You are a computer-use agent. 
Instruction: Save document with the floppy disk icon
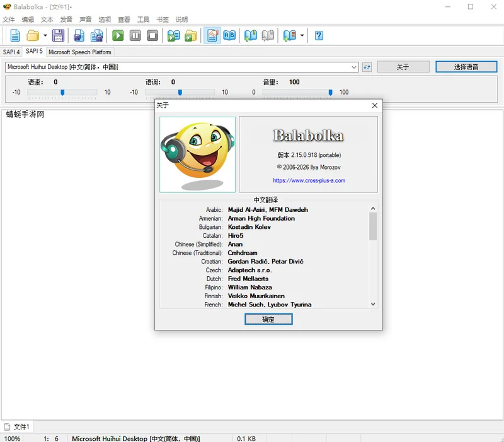pos(58,35)
